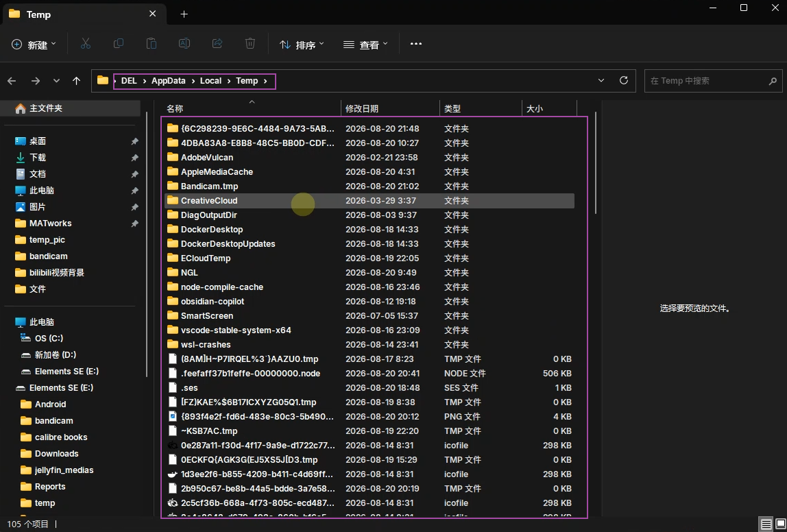Image resolution: width=787 pixels, height=532 pixels.
Task: Open recent locations dropdown arrow
Action: (56, 81)
